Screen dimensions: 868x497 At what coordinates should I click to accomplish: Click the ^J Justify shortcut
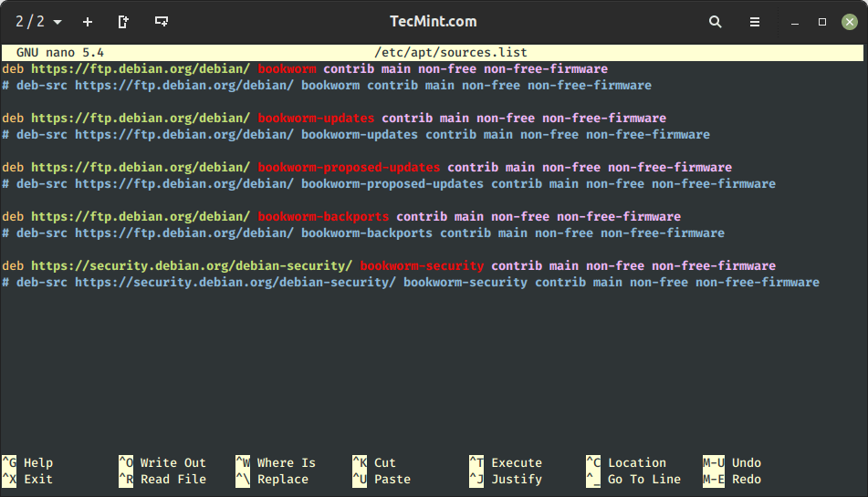[506, 480]
